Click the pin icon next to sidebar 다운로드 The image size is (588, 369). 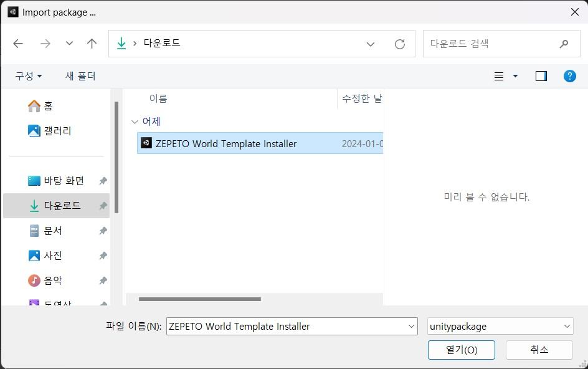coord(103,206)
